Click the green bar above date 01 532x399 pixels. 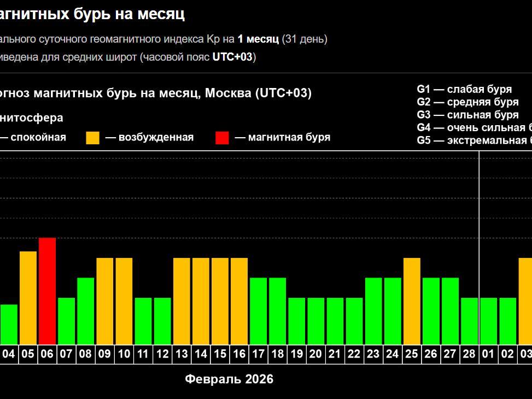pos(489,321)
